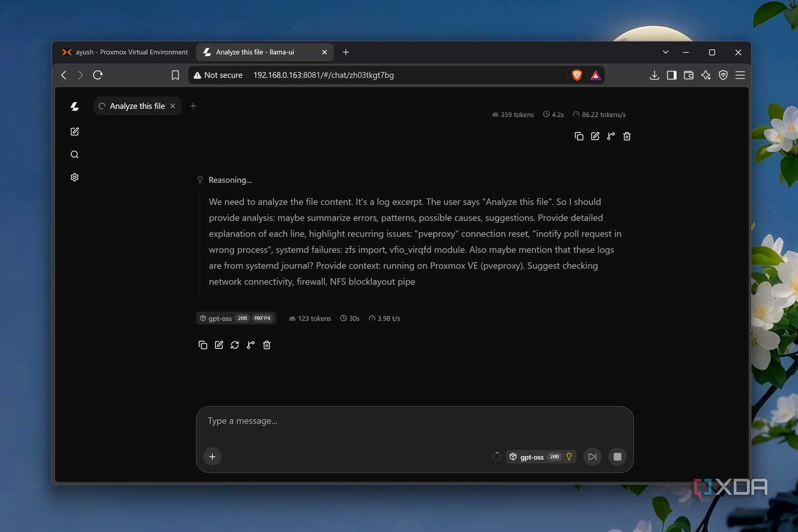Go back in browser history

(64, 75)
